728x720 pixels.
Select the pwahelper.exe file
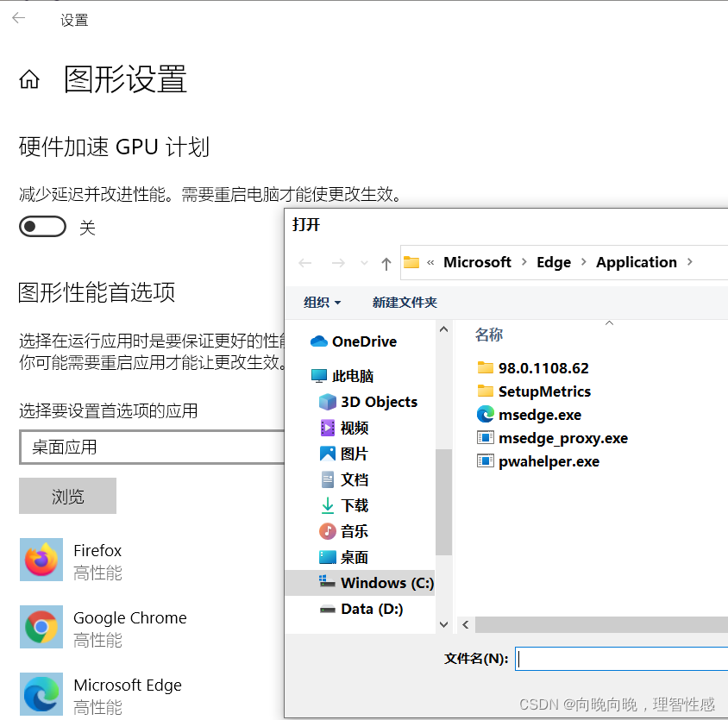(x=538, y=461)
